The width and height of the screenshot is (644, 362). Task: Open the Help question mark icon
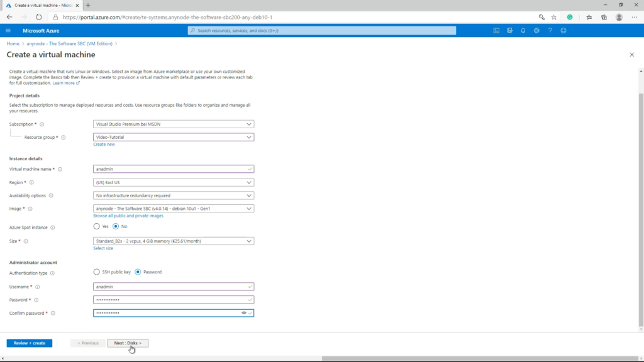coord(550,30)
